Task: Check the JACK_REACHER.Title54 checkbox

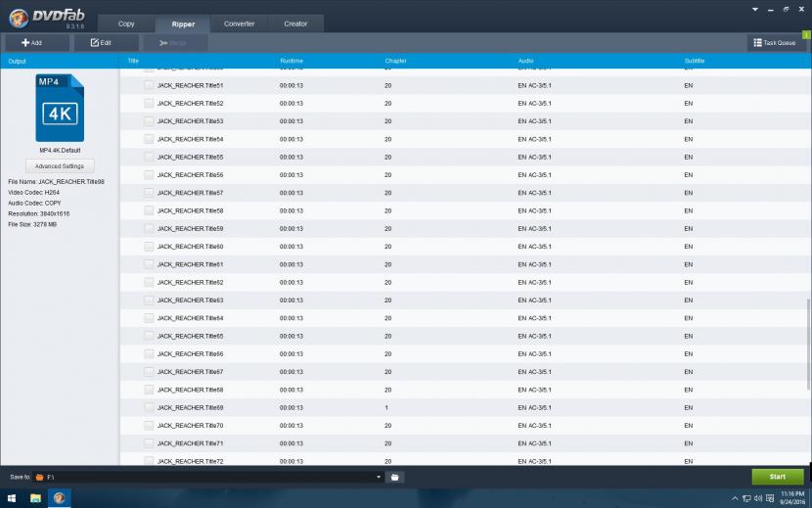Action: 149,139
